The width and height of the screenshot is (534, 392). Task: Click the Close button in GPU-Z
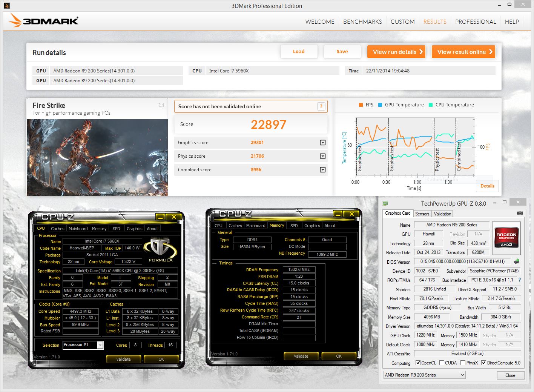click(x=510, y=375)
